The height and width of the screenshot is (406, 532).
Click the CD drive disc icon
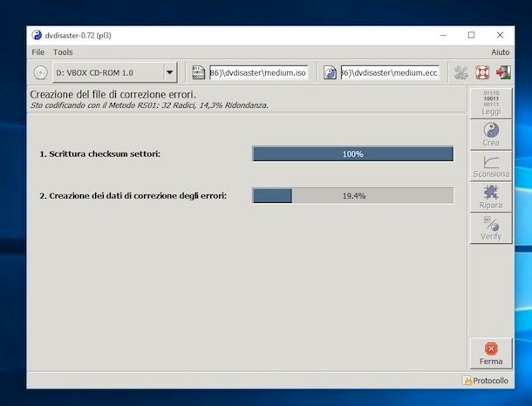40,72
